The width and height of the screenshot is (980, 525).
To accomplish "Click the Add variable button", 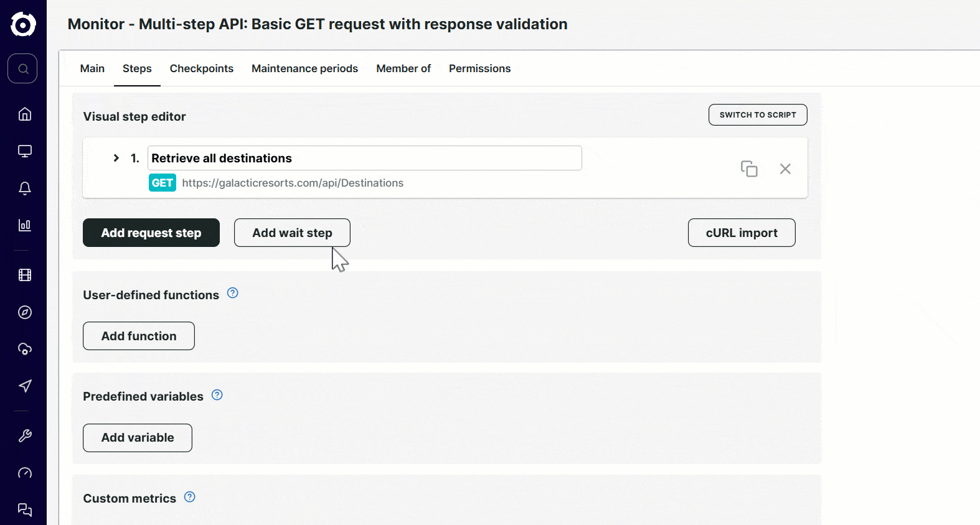I will click(138, 438).
